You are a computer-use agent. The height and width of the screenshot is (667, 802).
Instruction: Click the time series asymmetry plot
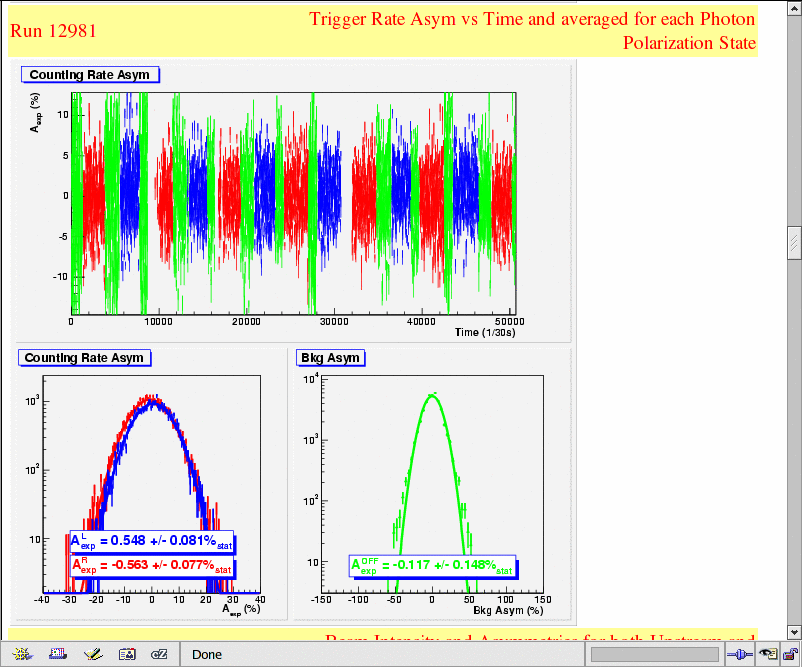click(x=294, y=203)
